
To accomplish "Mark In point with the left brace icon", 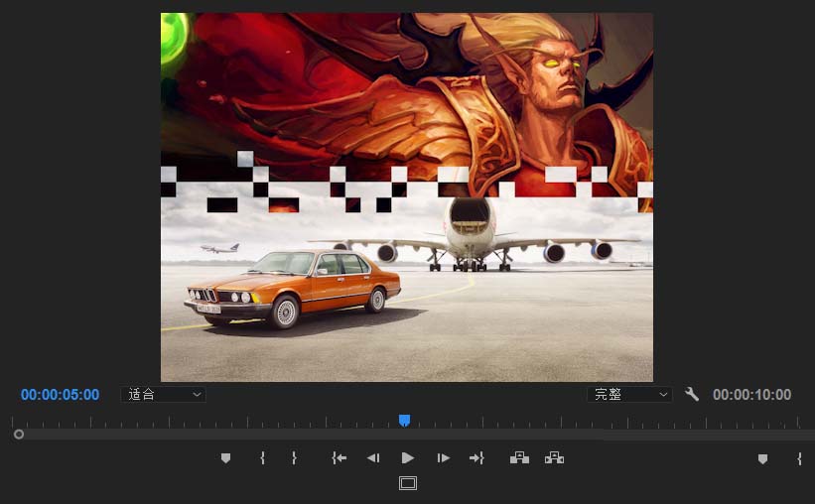I will (x=262, y=458).
